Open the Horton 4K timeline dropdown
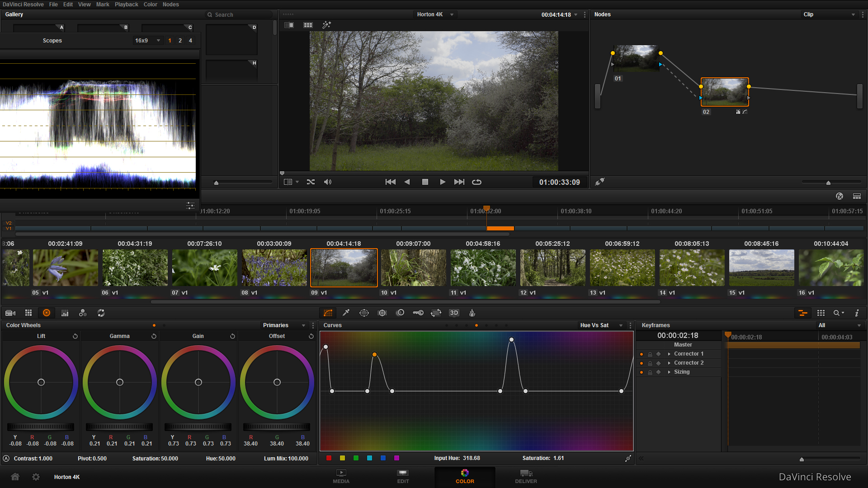 click(435, 14)
